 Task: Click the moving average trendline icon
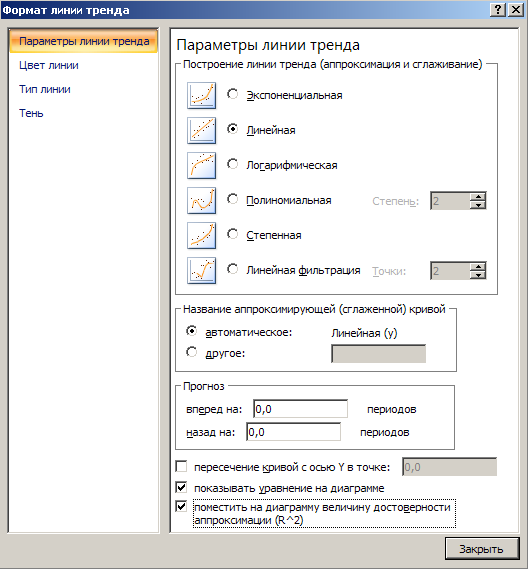point(201,270)
